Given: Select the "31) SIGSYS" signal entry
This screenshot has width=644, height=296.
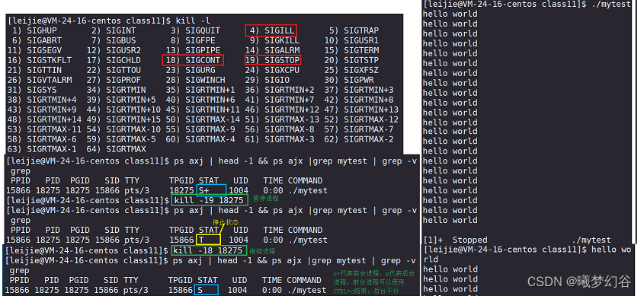Looking at the screenshot, I should click(31, 90).
